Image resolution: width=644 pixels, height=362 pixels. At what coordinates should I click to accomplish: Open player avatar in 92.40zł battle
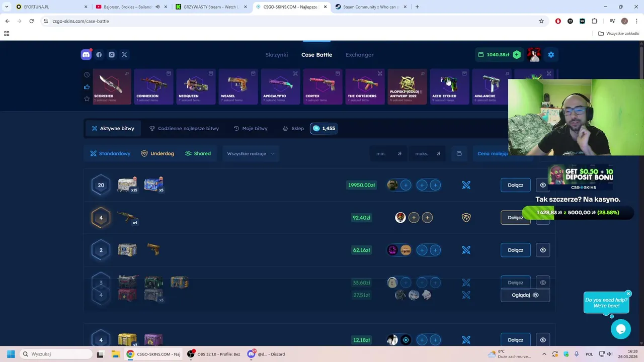(x=400, y=218)
